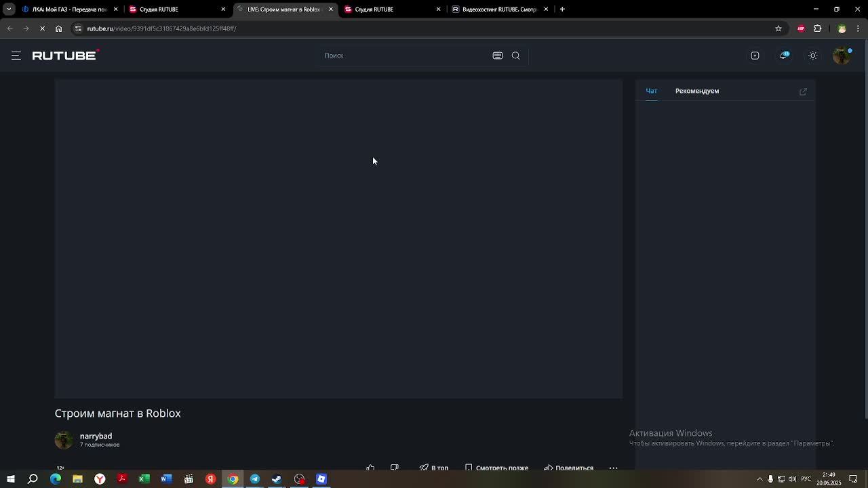Image resolution: width=868 pixels, height=488 pixels.
Task: Go back in browser history
Action: pos(9,28)
